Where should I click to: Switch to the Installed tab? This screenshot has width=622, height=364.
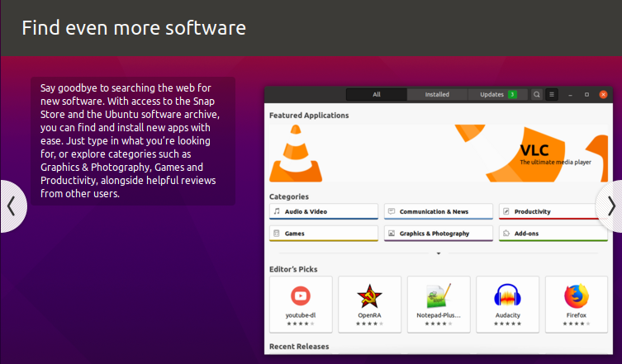point(437,95)
